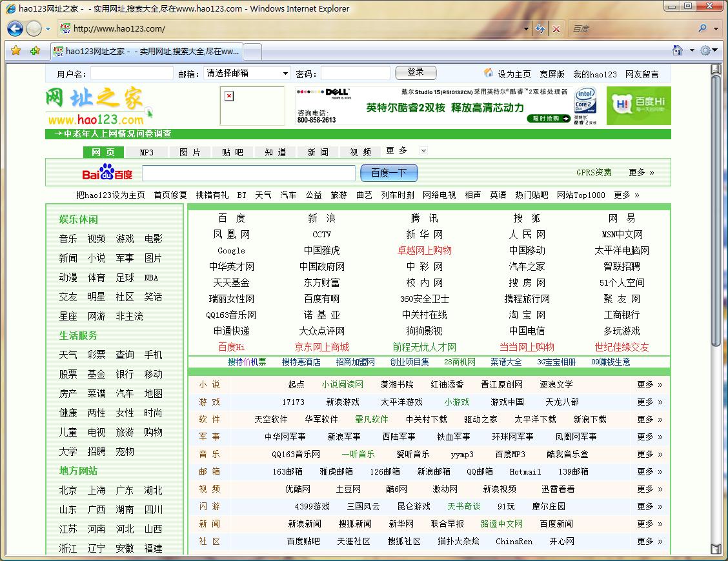Expand the 请选择邮箱 mailbox dropdown
The width and height of the screenshot is (728, 561).
(285, 74)
